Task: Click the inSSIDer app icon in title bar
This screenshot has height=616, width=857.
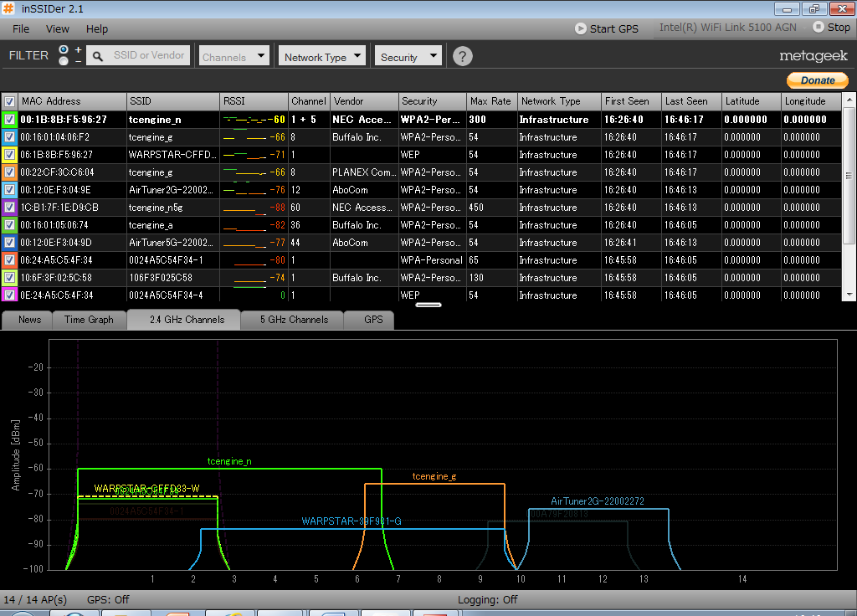Action: pos(8,8)
